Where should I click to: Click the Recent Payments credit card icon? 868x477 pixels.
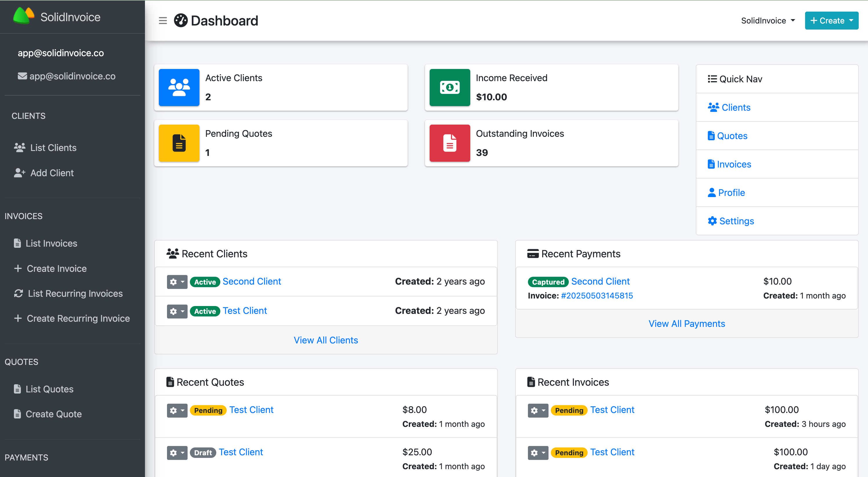[x=533, y=254]
